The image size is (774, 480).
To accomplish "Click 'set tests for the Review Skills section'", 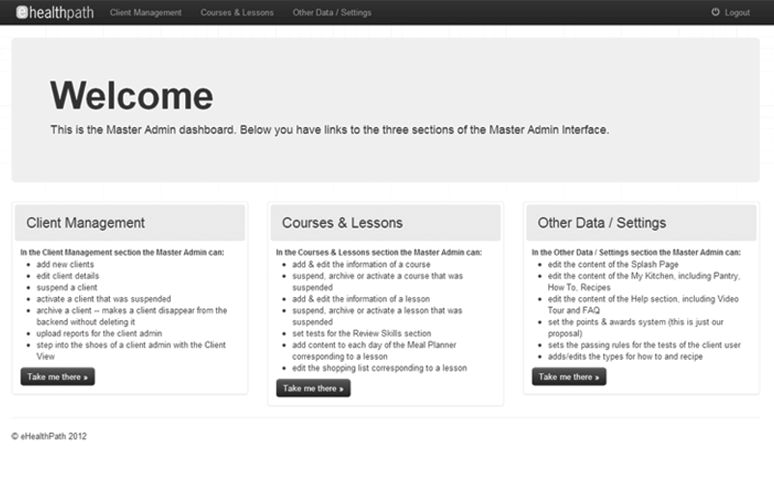I will tap(362, 333).
